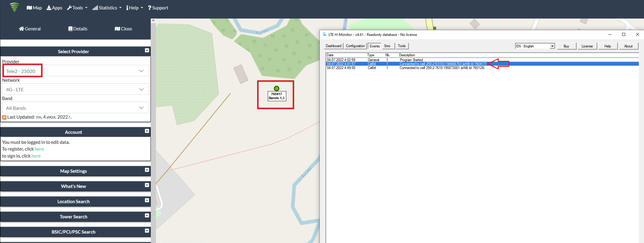This screenshot has height=243, width=644.
Task: Expand the Tower Search panel
Action: [147, 216]
